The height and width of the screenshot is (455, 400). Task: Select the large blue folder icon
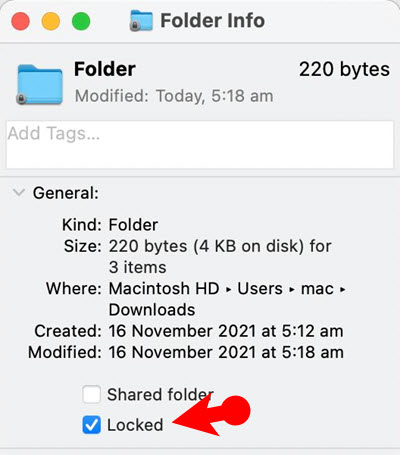point(40,85)
